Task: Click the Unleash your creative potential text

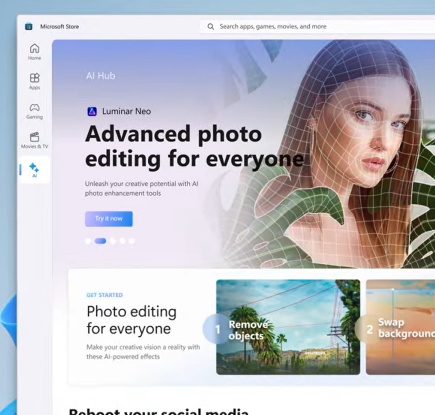Action: coord(141,188)
